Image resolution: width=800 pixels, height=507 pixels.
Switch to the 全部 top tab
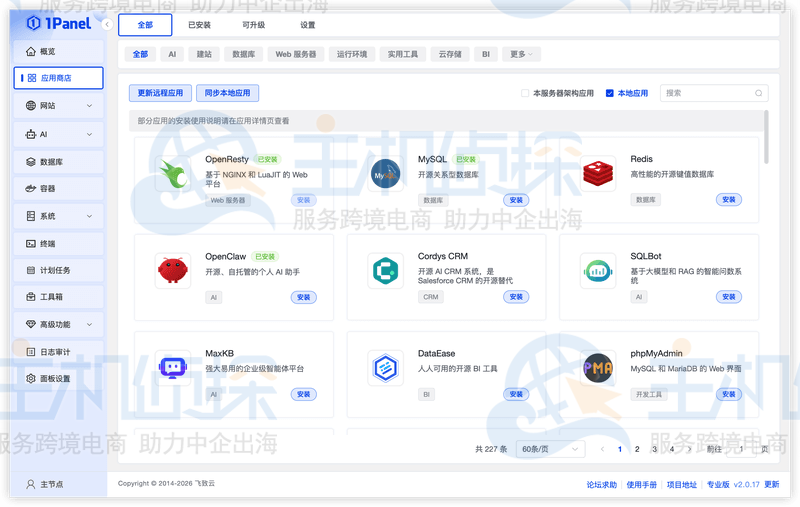145,24
